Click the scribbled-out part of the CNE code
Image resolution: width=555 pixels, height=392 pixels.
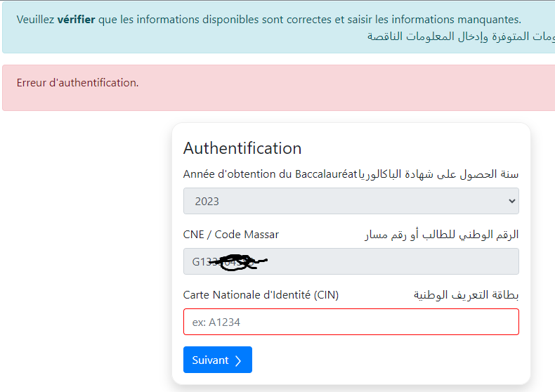pyautogui.click(x=240, y=263)
